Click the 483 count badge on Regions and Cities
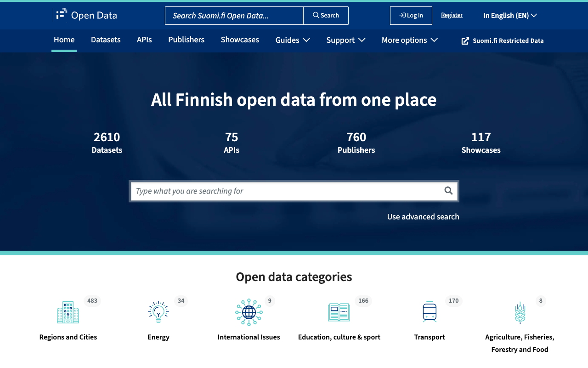Image resolution: width=588 pixels, height=368 pixels. pos(92,301)
